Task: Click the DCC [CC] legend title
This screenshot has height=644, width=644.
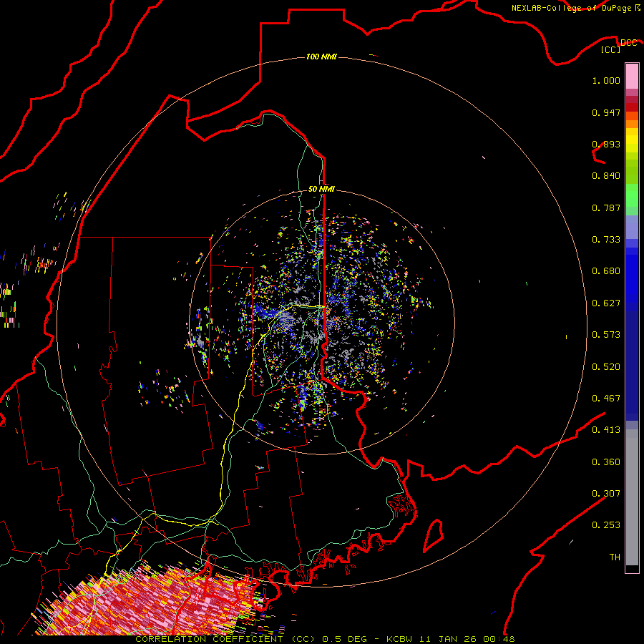Action: click(619, 46)
